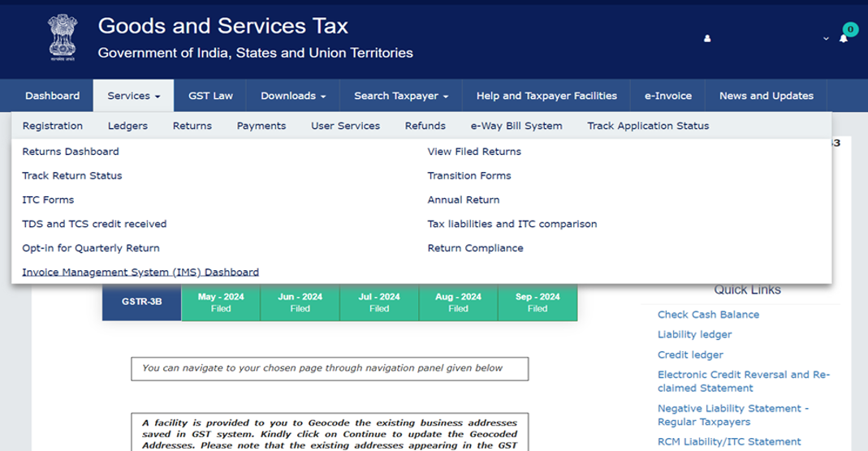This screenshot has width=868, height=451.
Task: Expand the Downloads dropdown menu
Action: (x=292, y=96)
